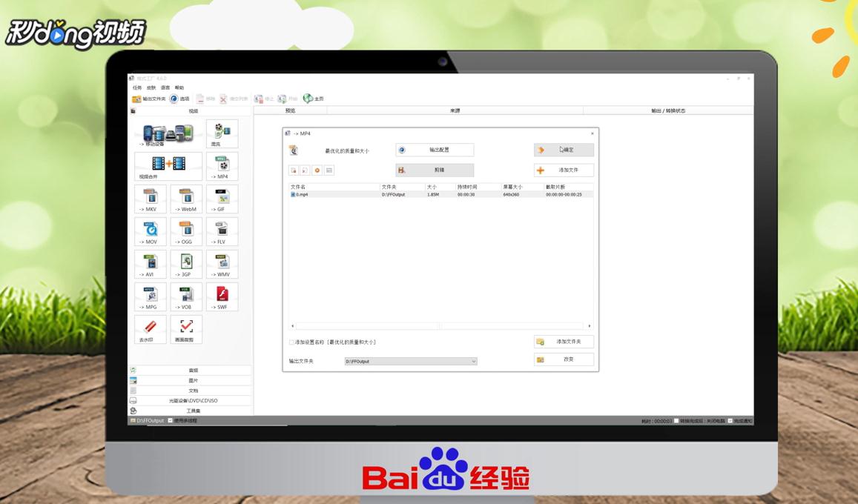Screen dimensions: 858x504
Task: Choose the -> 3GP conversion icon
Action: coord(186,264)
